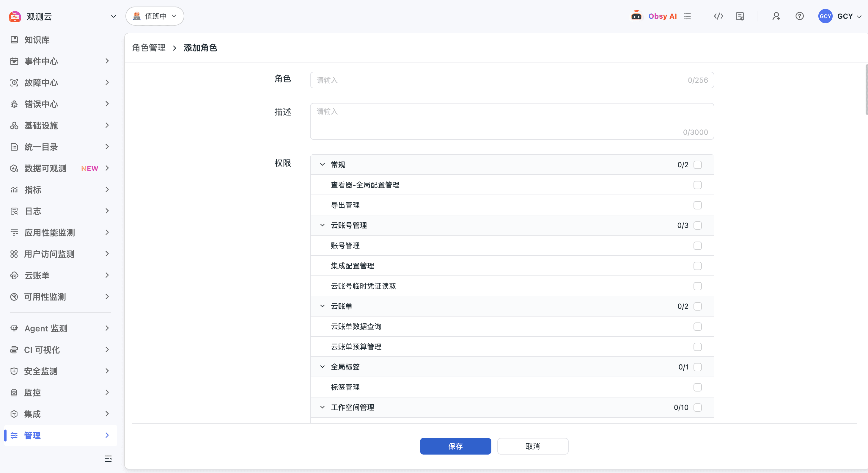This screenshot has height=473, width=868.
Task: Open the 值班中 status dropdown
Action: point(155,16)
